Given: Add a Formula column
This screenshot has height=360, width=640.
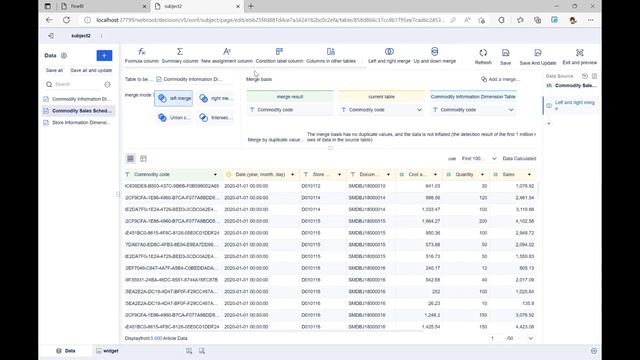Looking at the screenshot, I should point(142,56).
